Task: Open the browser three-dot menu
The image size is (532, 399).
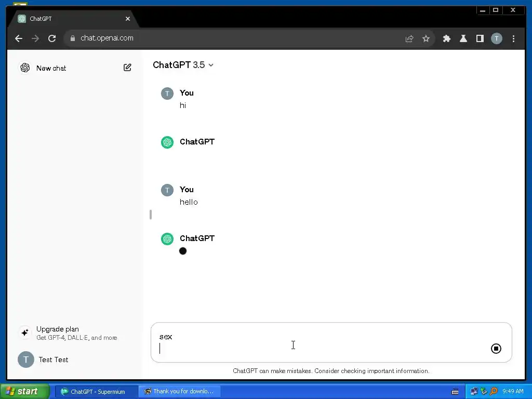Action: click(513, 38)
